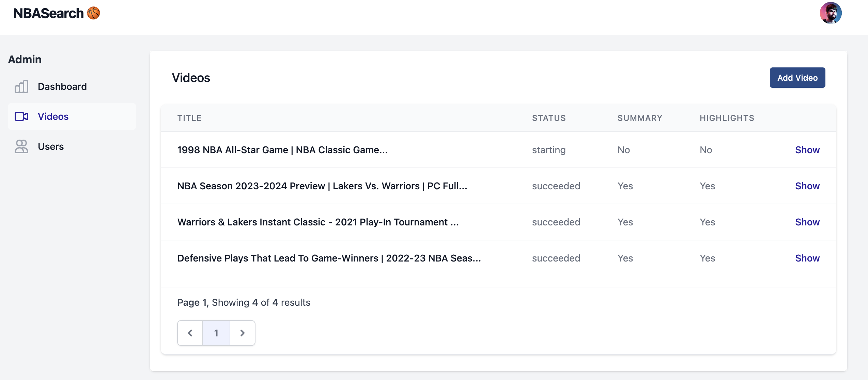Click the Users people icon
Image resolution: width=868 pixels, height=380 pixels.
coord(21,146)
